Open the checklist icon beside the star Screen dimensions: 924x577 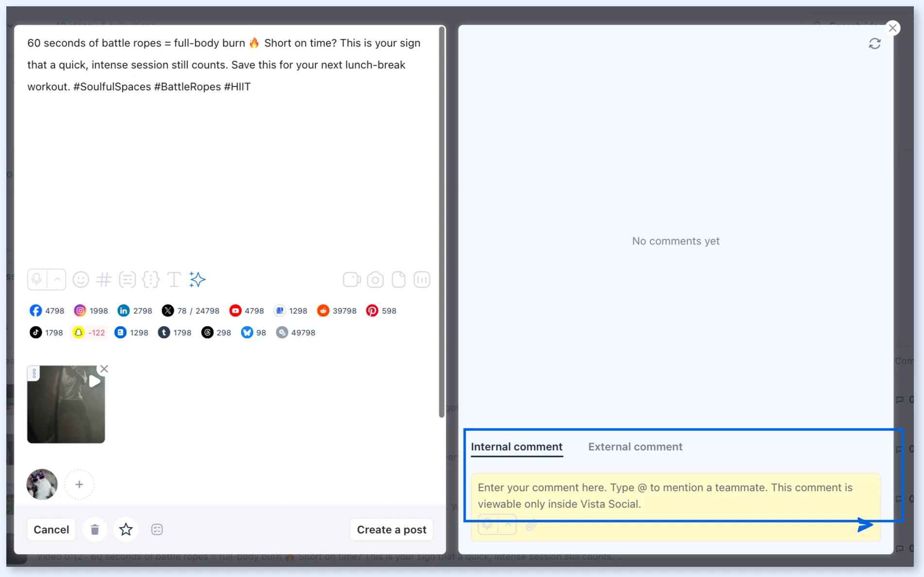[157, 529]
